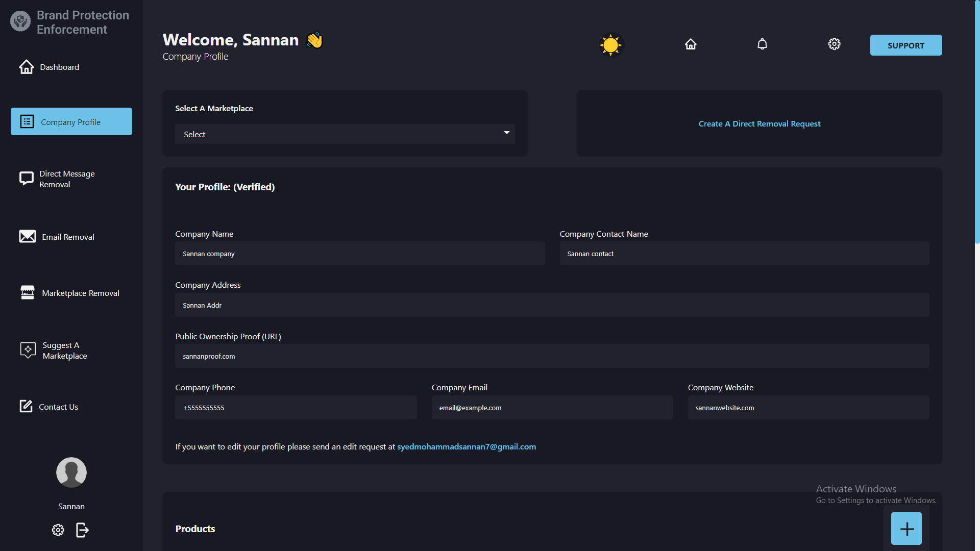Open Contact Us from the sidebar
Image resolution: width=980 pixels, height=551 pixels.
[58, 406]
